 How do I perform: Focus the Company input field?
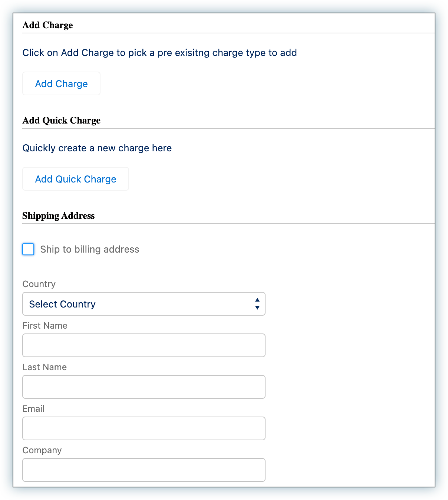pyautogui.click(x=144, y=470)
